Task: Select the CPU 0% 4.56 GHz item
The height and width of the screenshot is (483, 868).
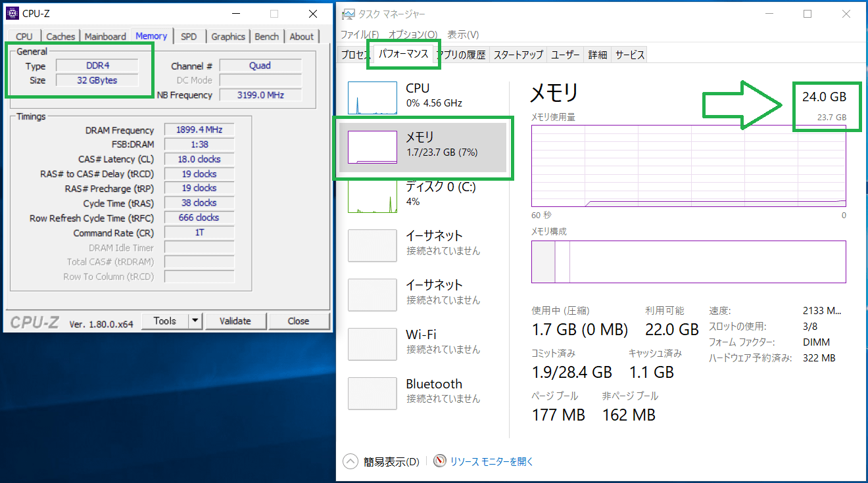Action: tap(423, 99)
